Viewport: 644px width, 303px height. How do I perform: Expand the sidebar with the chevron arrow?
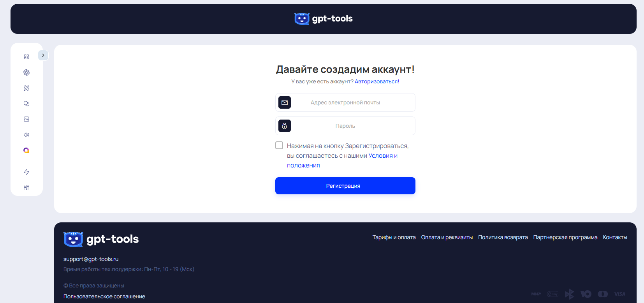point(43,55)
